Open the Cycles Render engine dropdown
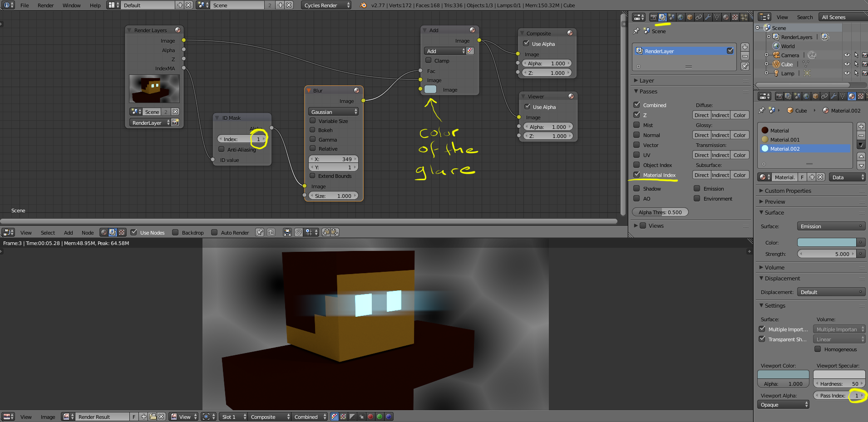 326,5
